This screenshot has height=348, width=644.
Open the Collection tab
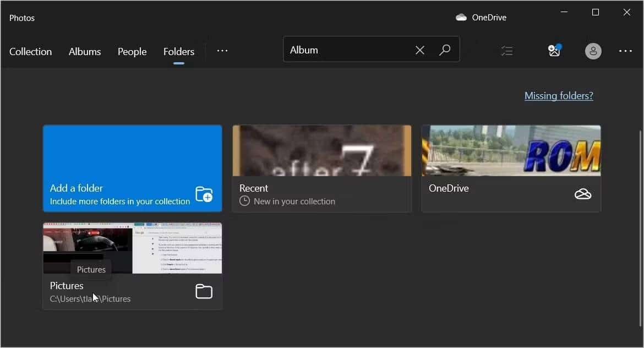point(30,51)
